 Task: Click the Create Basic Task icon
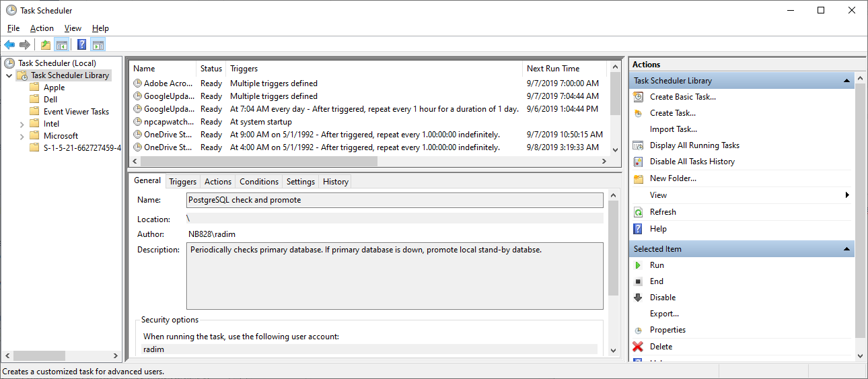tap(638, 97)
